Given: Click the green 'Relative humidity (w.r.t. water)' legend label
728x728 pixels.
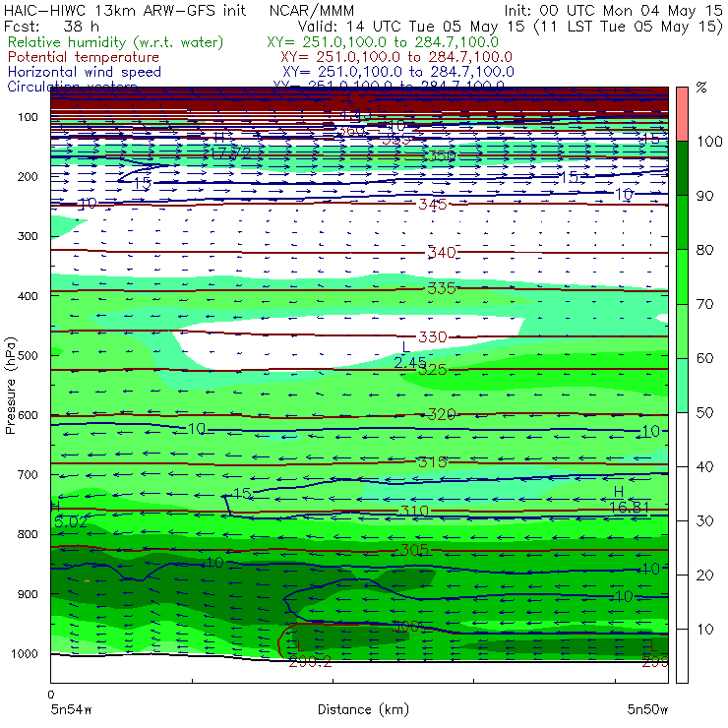Looking at the screenshot, I should (x=116, y=42).
